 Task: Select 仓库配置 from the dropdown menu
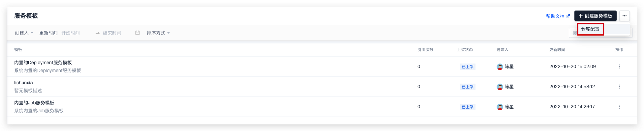[x=590, y=29]
